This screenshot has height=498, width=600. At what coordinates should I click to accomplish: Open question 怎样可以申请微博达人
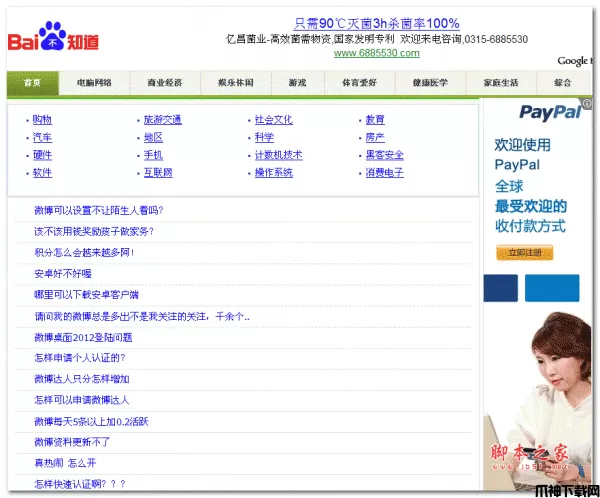tap(82, 400)
